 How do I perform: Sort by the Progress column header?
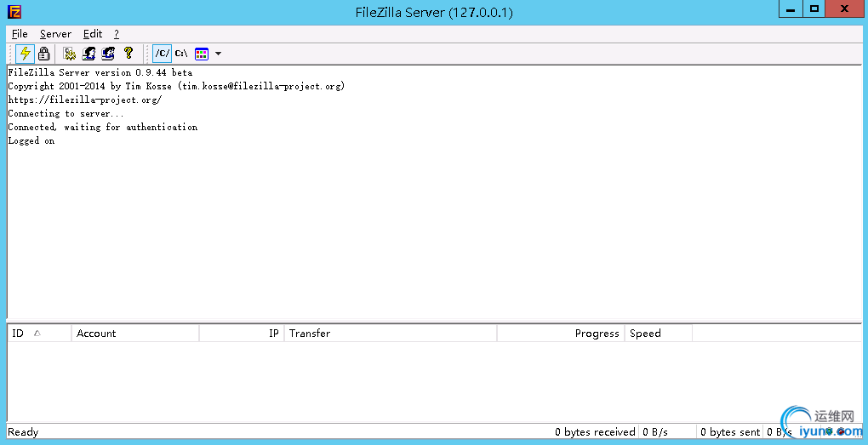(x=561, y=334)
